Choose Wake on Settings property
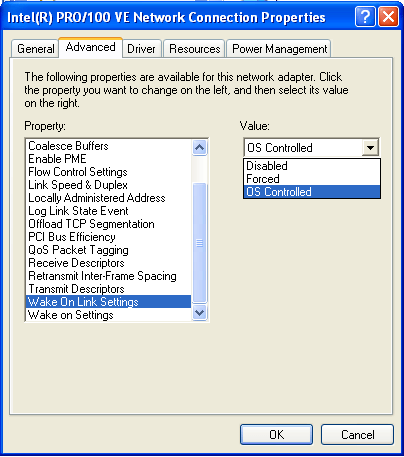The image size is (404, 457). 108,315
